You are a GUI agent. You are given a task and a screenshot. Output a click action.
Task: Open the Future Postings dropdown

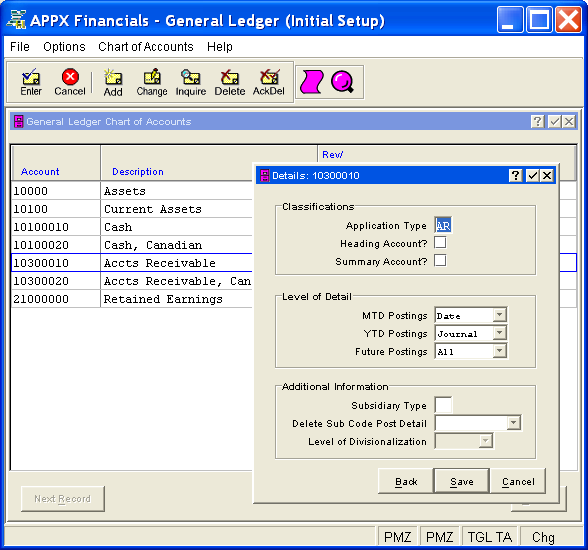pos(500,351)
